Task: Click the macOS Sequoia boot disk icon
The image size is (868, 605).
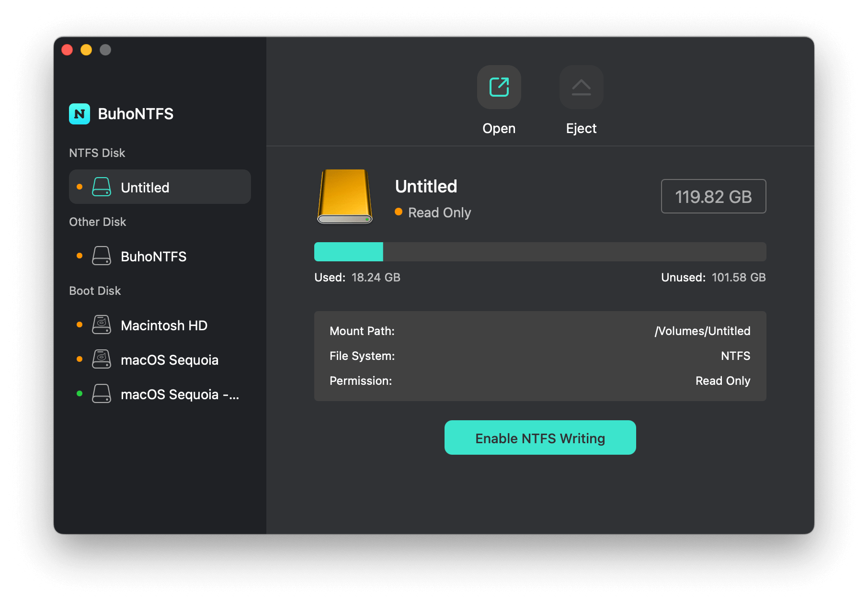Action: (x=102, y=359)
